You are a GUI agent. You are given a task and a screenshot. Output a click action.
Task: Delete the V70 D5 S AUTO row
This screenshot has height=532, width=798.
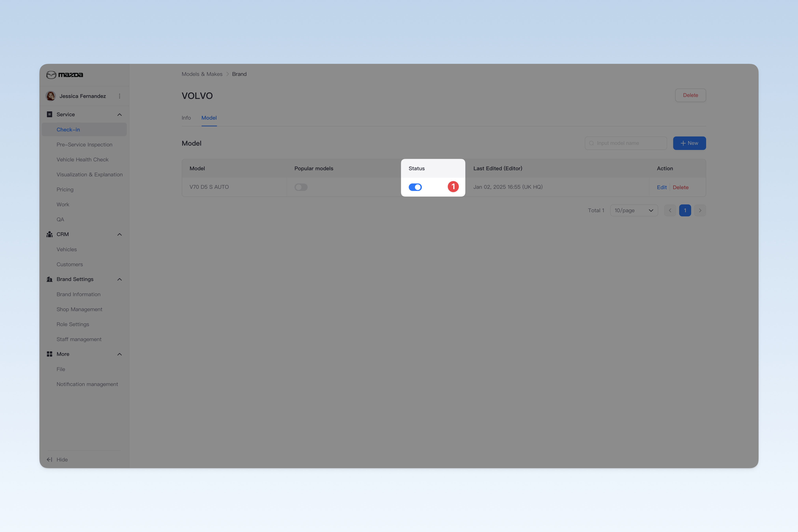coord(681,187)
